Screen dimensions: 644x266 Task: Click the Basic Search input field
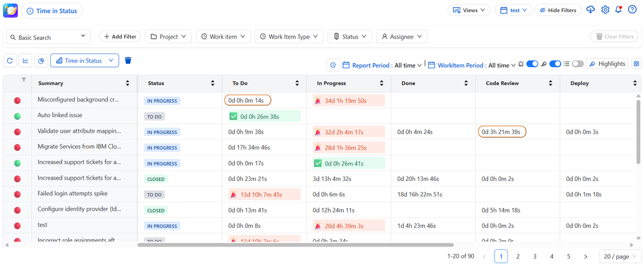pyautogui.click(x=48, y=37)
